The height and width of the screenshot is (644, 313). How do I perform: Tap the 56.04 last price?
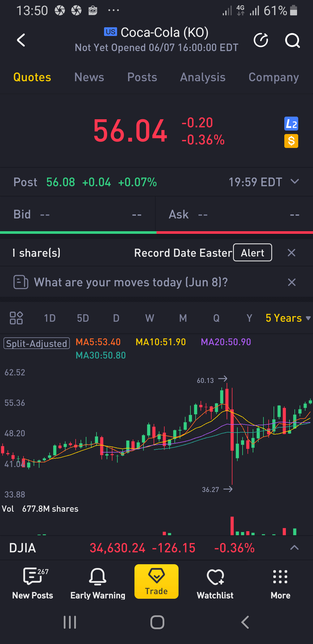click(130, 131)
